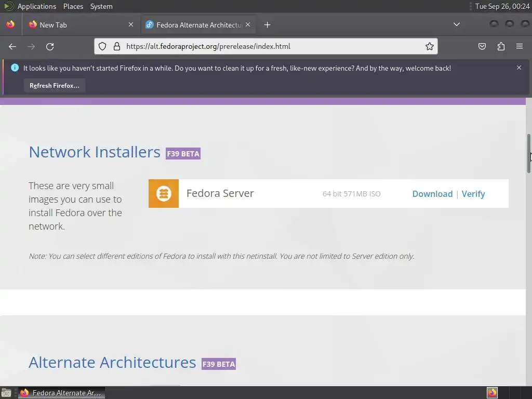Click the netinstall note italic text
Screen dimensions: 532x399
point(221,256)
